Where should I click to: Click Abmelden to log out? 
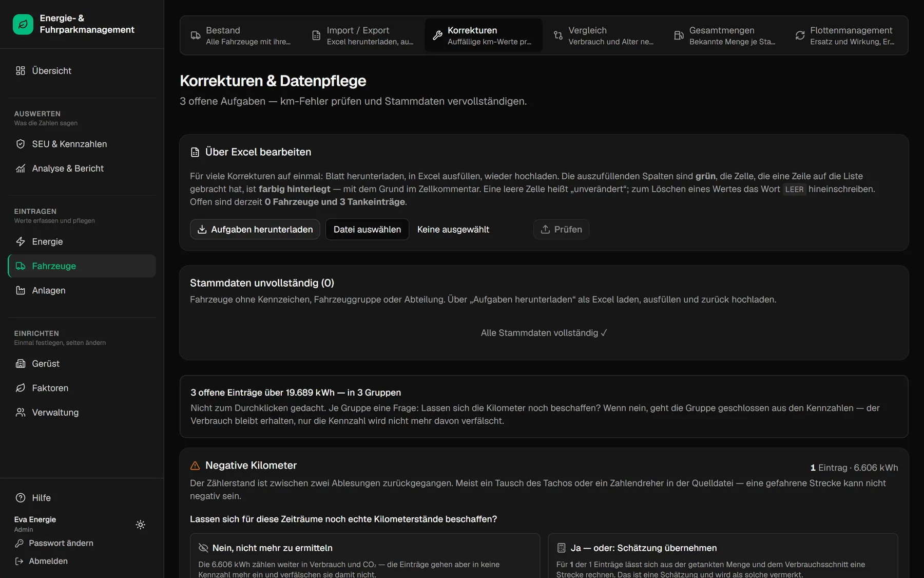pos(42,561)
